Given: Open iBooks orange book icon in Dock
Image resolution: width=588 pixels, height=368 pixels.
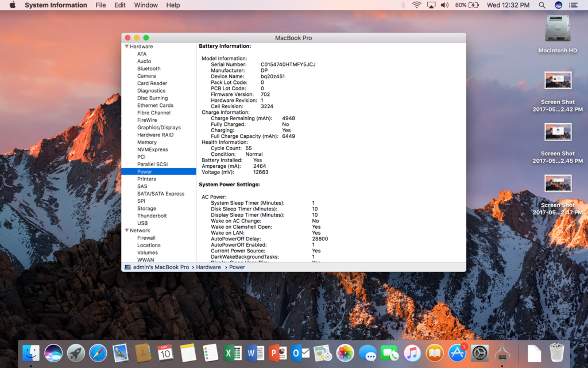Looking at the screenshot, I should pyautogui.click(x=434, y=353).
